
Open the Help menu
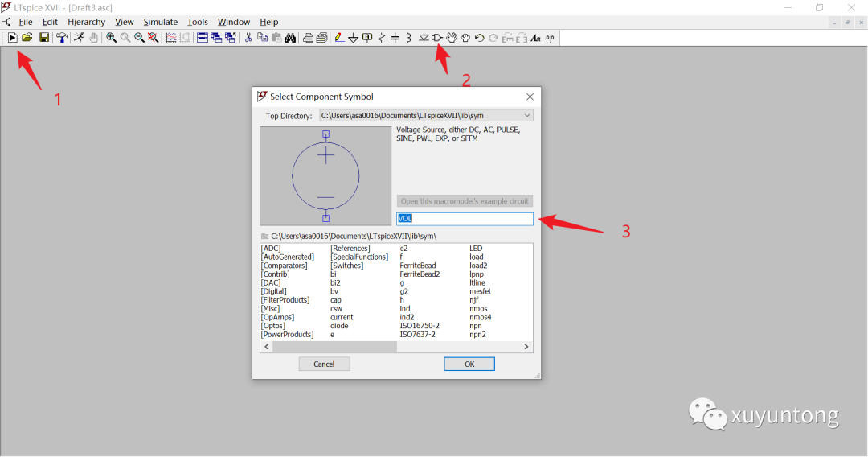[269, 23]
